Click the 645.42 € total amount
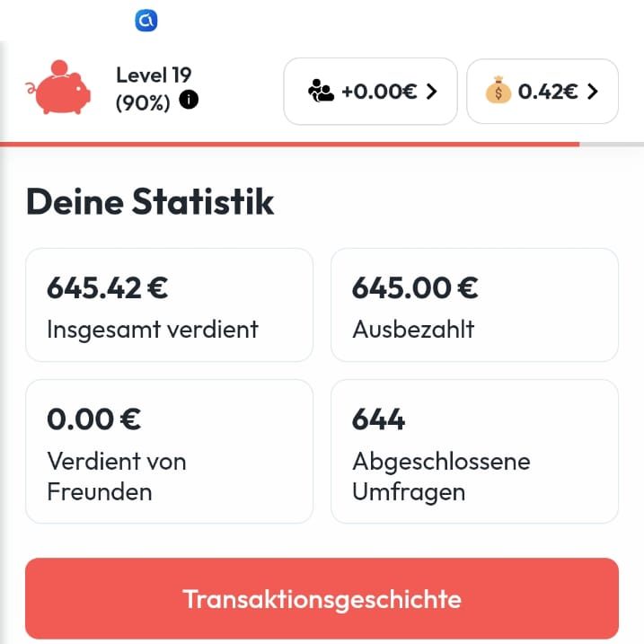This screenshot has height=644, width=644. point(108,288)
